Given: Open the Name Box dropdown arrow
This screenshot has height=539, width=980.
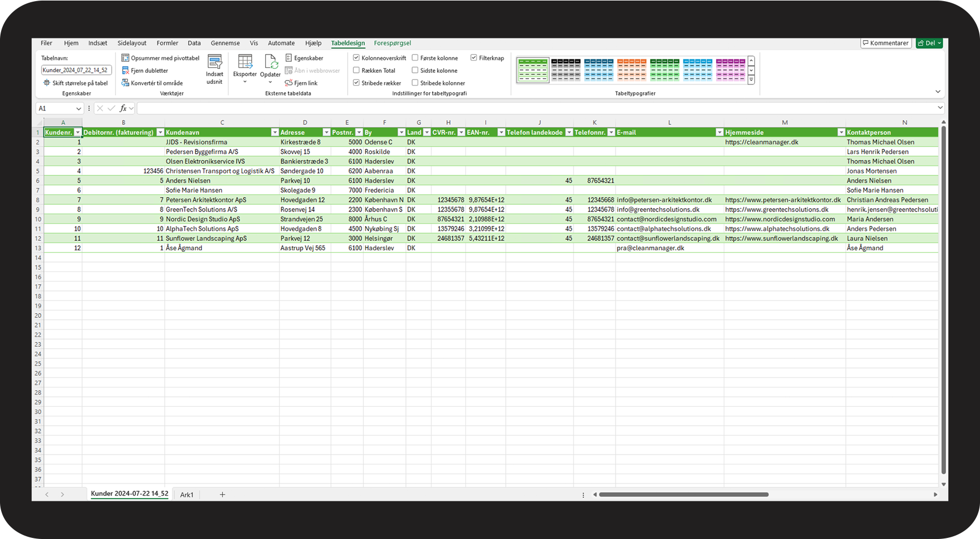Looking at the screenshot, I should (78, 108).
